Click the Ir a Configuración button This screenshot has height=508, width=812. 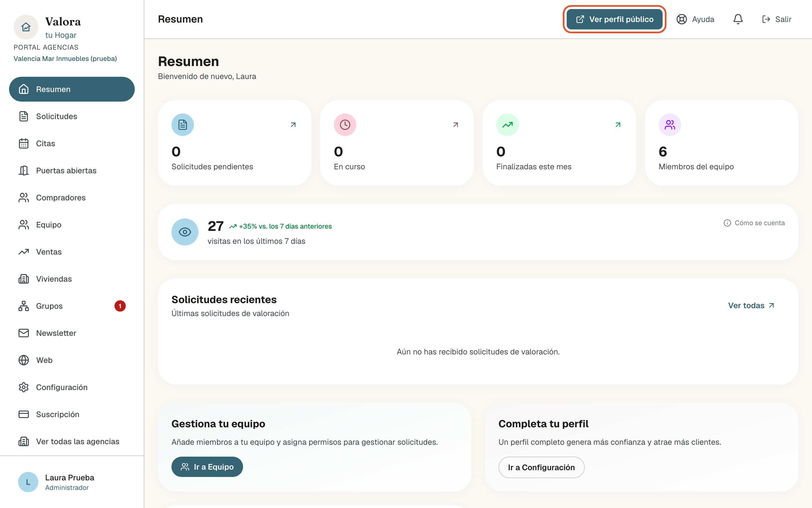click(x=541, y=467)
